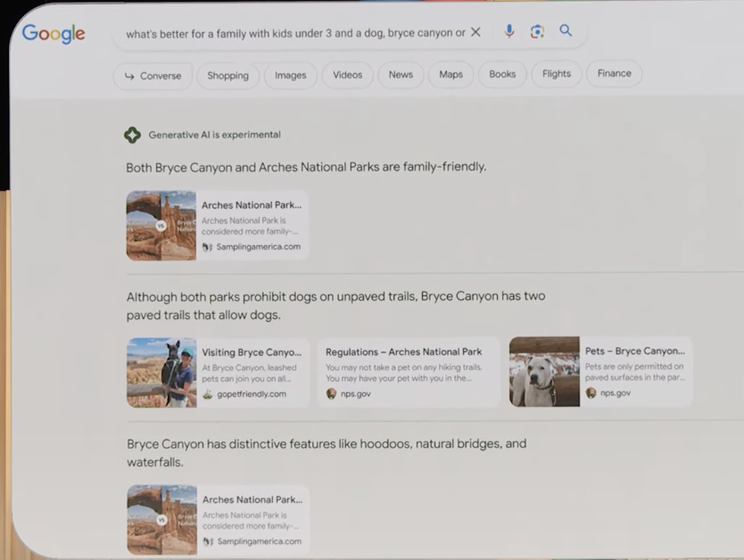Click 'Bryce Canyon has distinctive features' paragraph

tap(327, 453)
